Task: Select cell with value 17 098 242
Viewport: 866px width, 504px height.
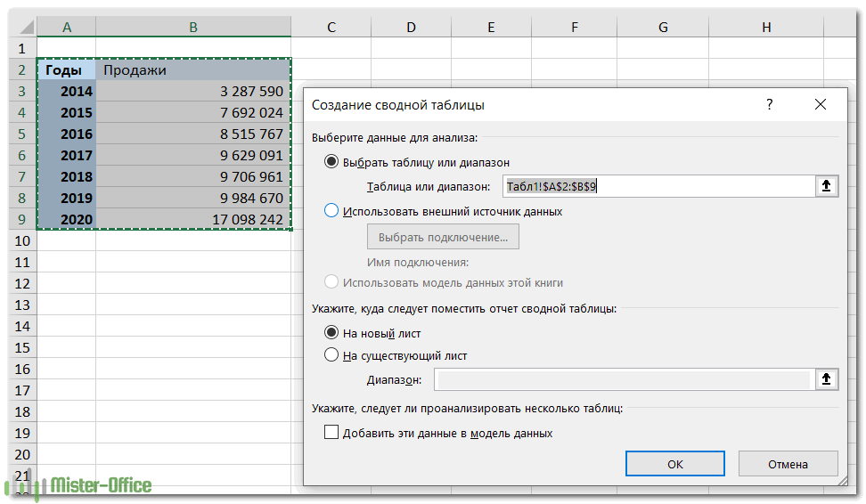Action: pyautogui.click(x=193, y=220)
